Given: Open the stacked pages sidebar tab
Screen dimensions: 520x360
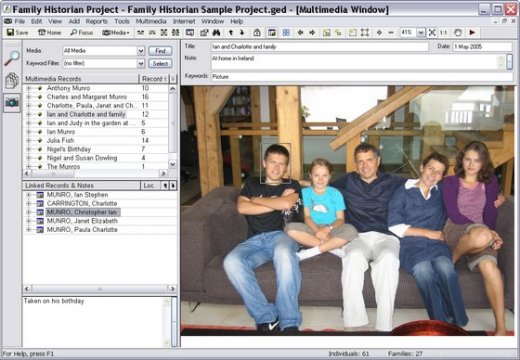Looking at the screenshot, I should [x=12, y=80].
